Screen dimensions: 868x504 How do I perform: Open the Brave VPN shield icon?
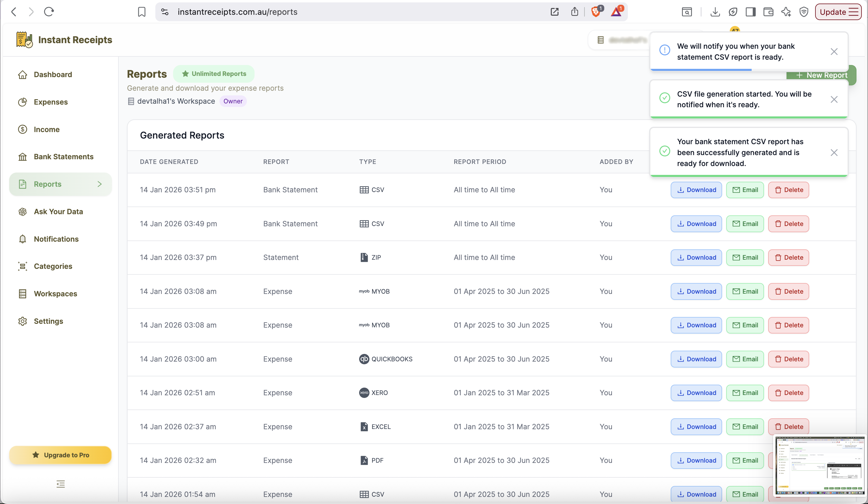point(804,12)
